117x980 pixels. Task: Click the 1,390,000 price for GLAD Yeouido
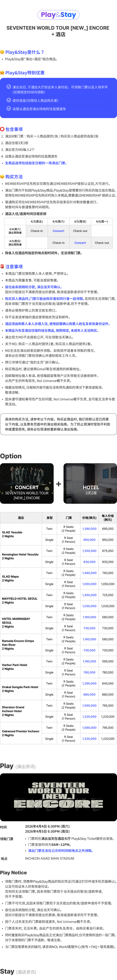(x=89, y=529)
